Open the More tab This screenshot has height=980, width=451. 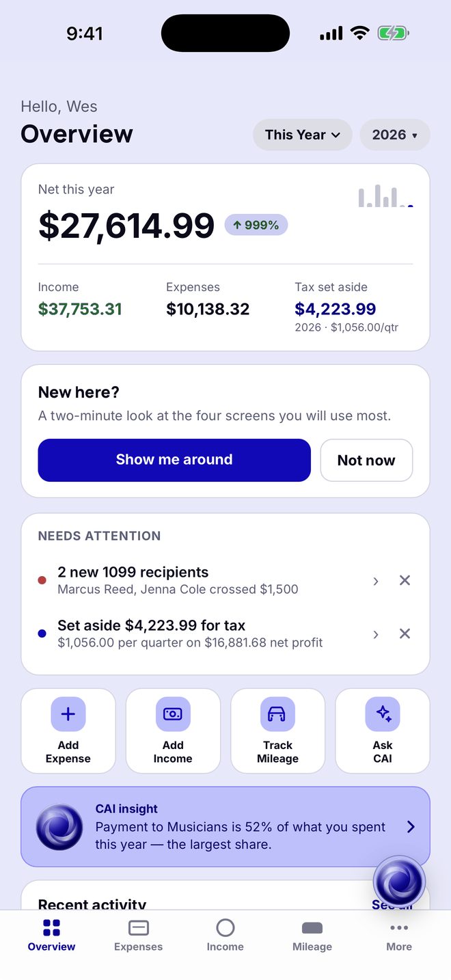[399, 936]
